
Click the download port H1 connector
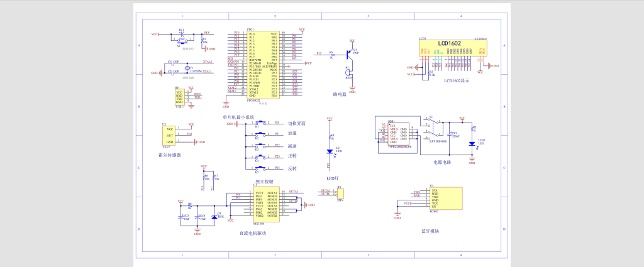pos(179,96)
